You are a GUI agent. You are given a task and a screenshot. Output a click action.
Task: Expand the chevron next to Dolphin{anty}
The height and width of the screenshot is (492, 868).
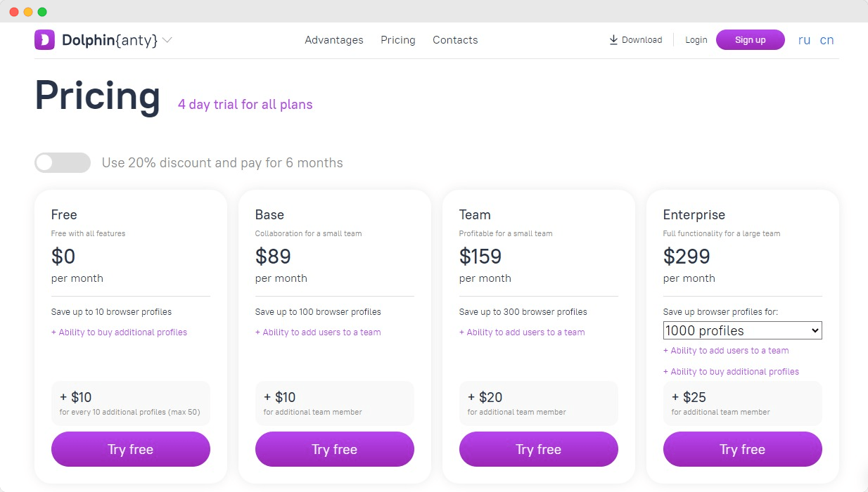(x=167, y=40)
